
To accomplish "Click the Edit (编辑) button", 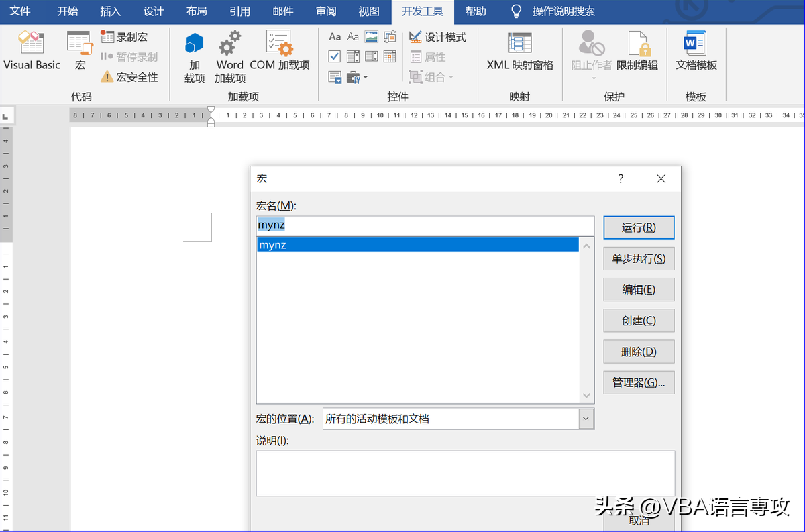I will [639, 290].
